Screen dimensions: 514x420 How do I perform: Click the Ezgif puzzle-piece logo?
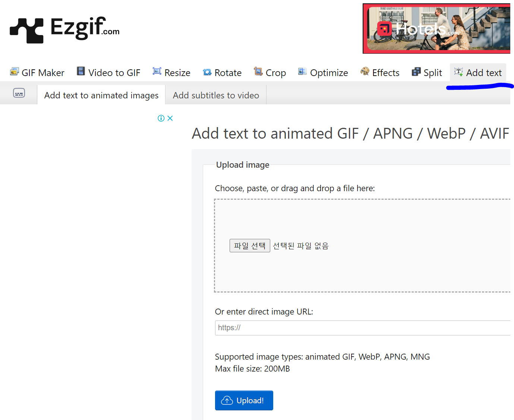tap(26, 30)
